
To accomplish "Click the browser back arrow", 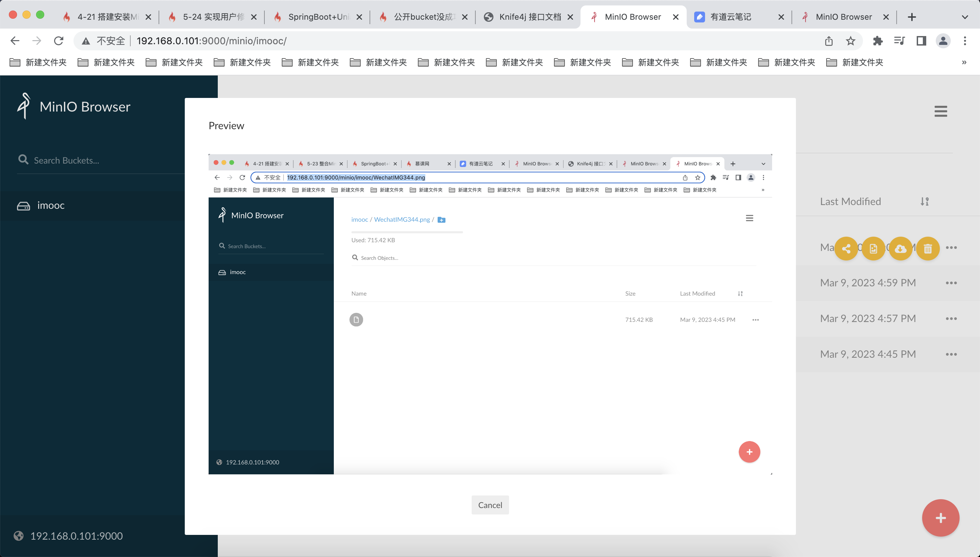I will [x=15, y=41].
